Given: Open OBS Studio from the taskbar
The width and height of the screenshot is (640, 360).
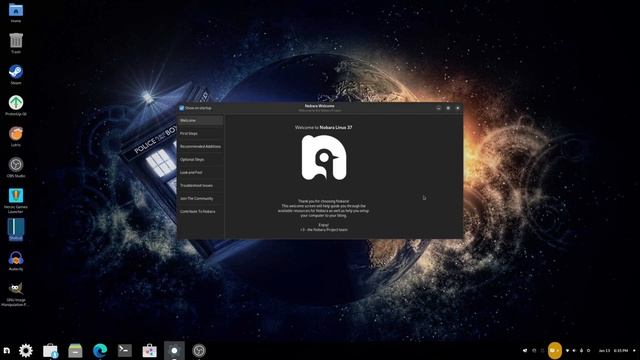Looking at the screenshot, I should [199, 351].
